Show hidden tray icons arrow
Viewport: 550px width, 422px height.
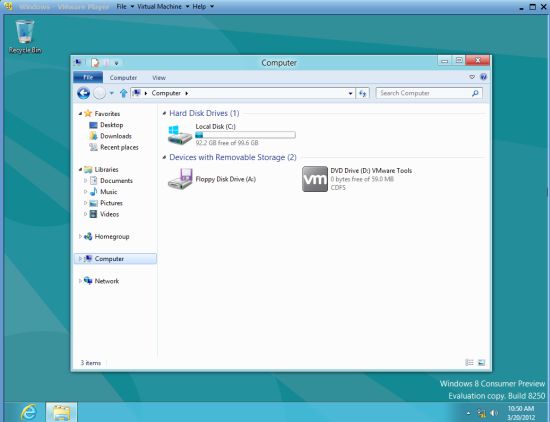point(468,414)
